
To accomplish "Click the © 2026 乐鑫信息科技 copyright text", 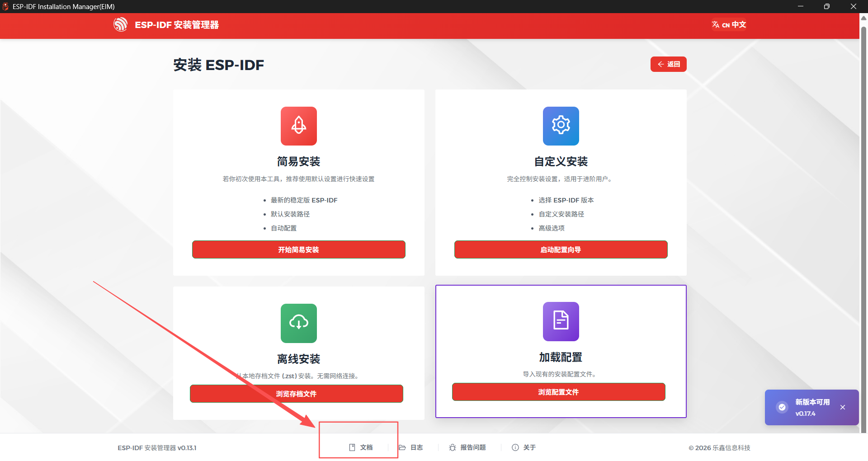I will [719, 448].
